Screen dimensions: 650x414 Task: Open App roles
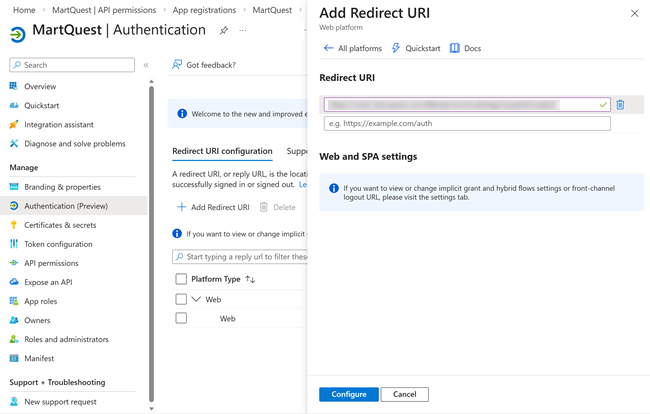pyautogui.click(x=40, y=301)
